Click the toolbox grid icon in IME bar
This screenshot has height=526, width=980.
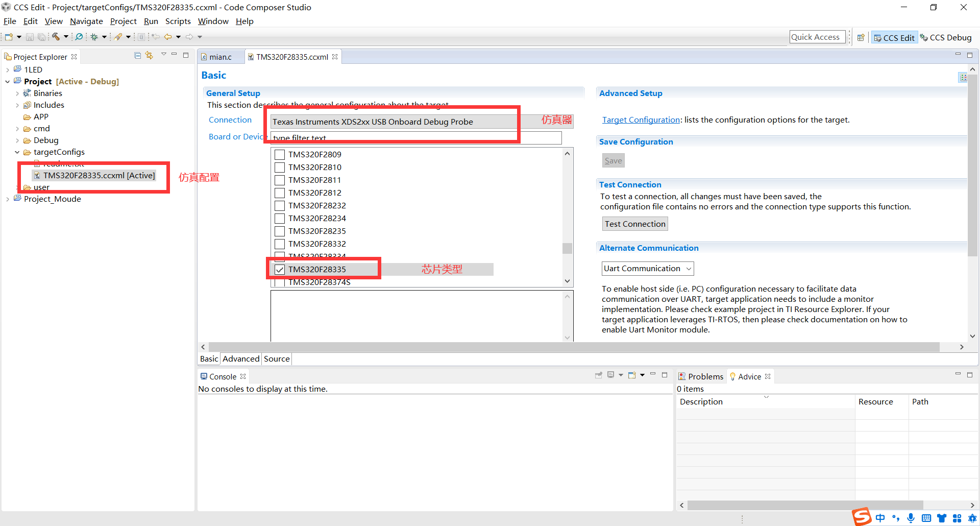[x=957, y=518]
